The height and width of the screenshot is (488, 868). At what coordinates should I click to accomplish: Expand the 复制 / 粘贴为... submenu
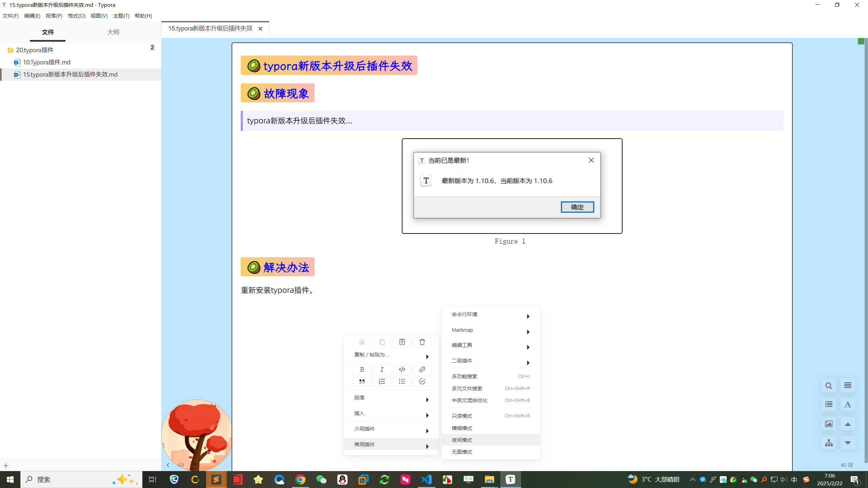tap(391, 355)
